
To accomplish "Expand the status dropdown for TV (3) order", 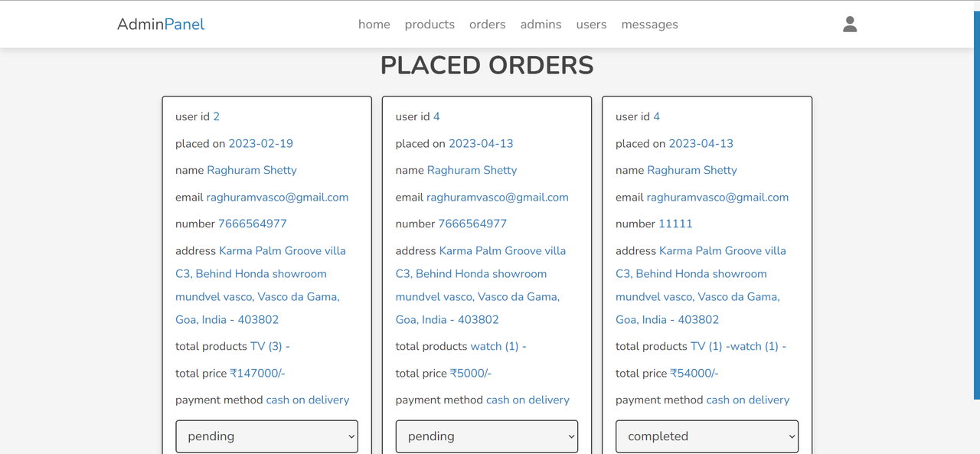I will pyautogui.click(x=267, y=436).
